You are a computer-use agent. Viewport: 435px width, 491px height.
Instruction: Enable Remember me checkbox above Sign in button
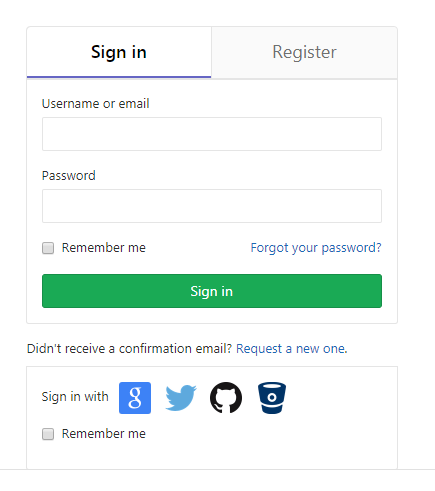tap(48, 248)
